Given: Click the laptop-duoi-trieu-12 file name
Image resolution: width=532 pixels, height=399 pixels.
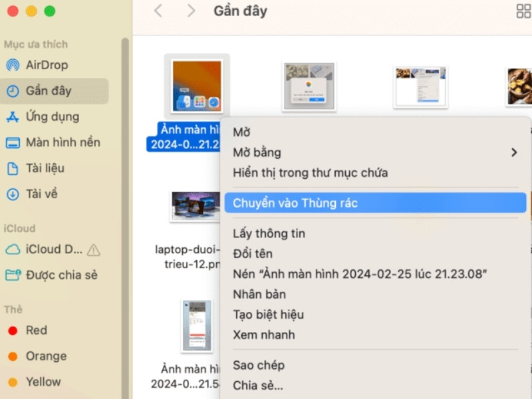Looking at the screenshot, I should tap(188, 257).
